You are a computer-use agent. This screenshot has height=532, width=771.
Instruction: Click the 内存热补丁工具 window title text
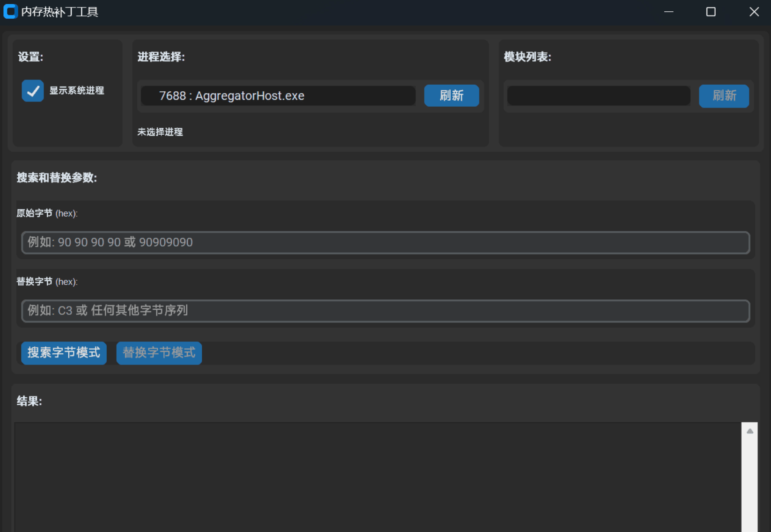(59, 12)
